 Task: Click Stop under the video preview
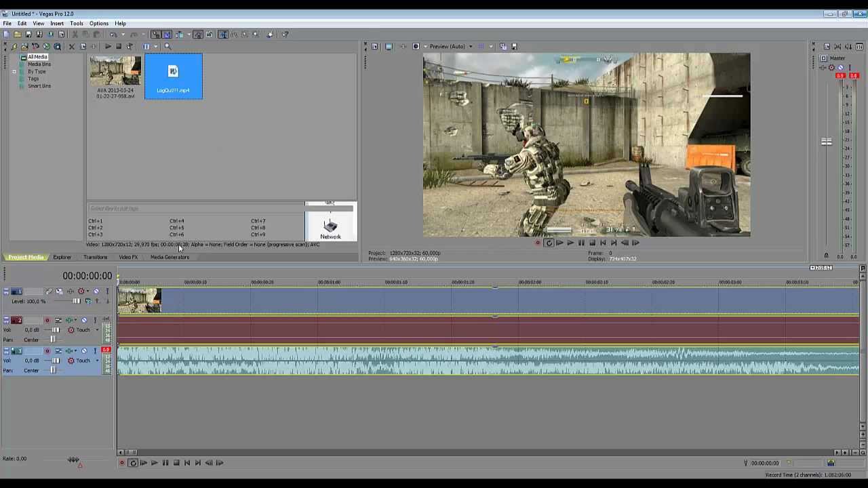point(592,243)
